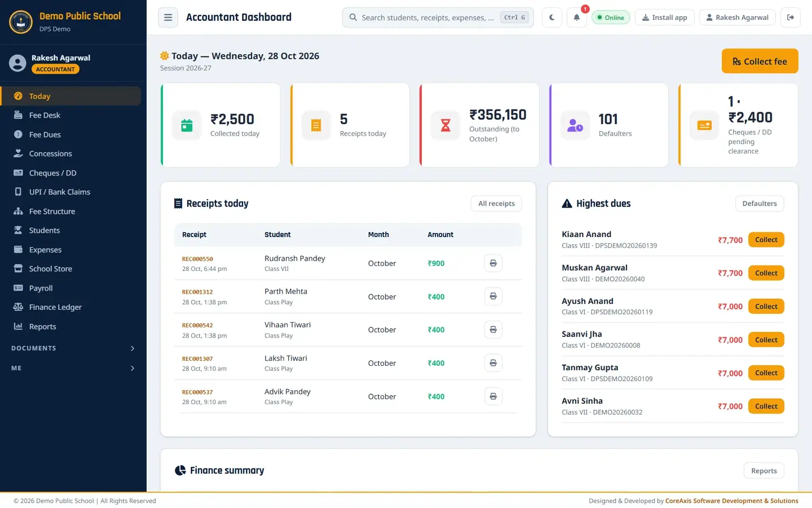
Task: Click receipt number REC000550
Action: click(x=197, y=259)
